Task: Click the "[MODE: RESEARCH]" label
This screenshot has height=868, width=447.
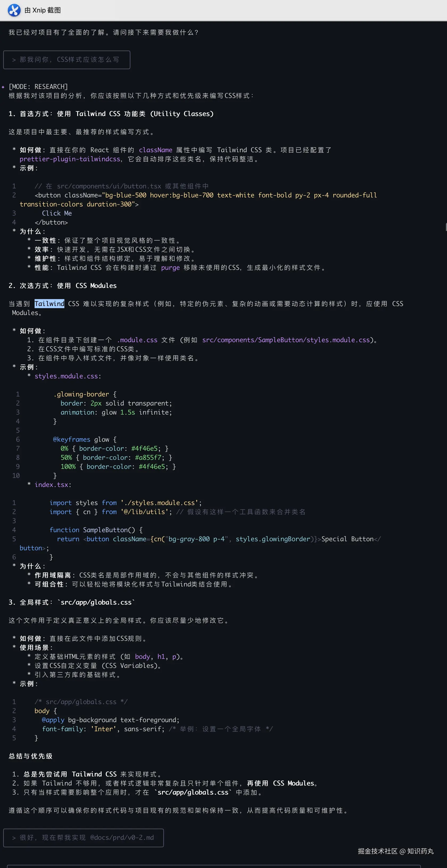Action: pos(38,86)
